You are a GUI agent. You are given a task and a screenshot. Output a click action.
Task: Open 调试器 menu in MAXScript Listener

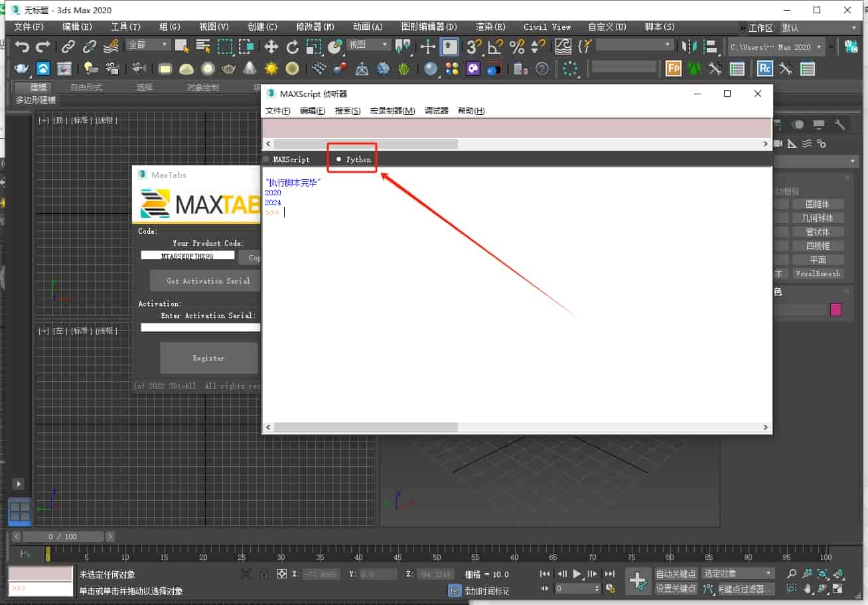[437, 111]
